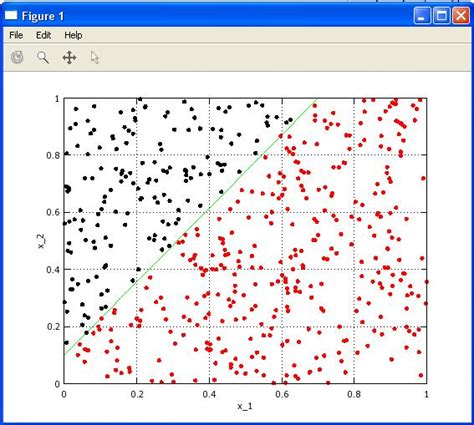Choose the arrow pointer selection tool
This screenshot has width=474, height=425.
point(95,58)
